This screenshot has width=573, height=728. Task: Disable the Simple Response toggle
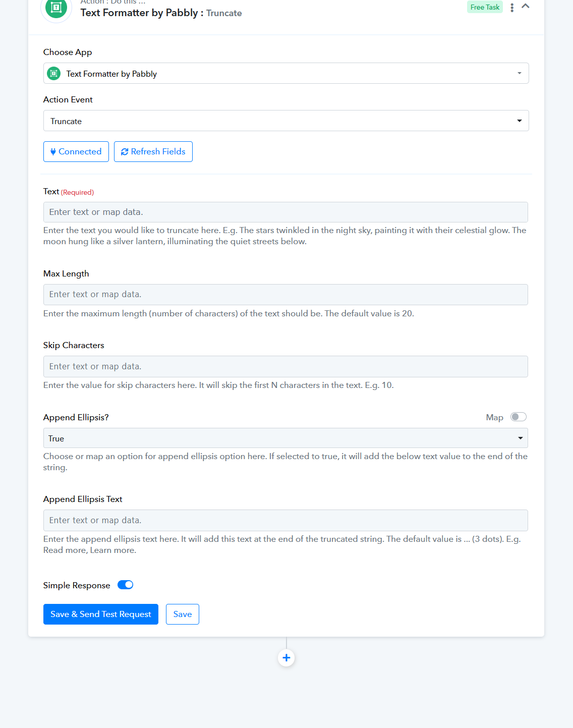coord(126,585)
